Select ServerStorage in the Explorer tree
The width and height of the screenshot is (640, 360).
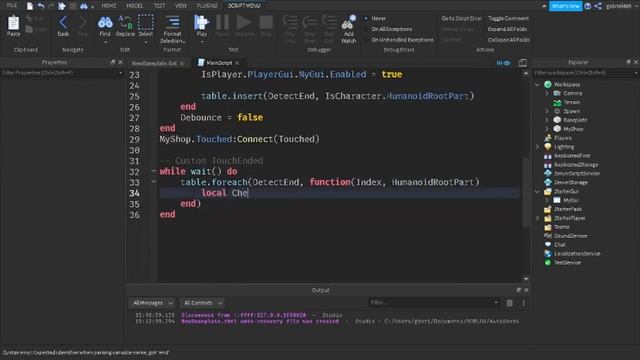click(x=571, y=182)
